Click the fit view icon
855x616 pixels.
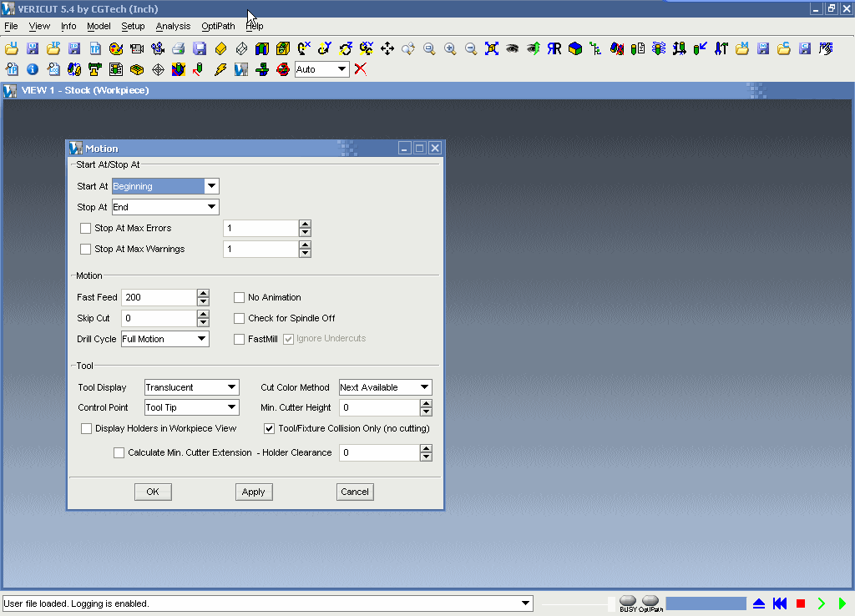492,48
